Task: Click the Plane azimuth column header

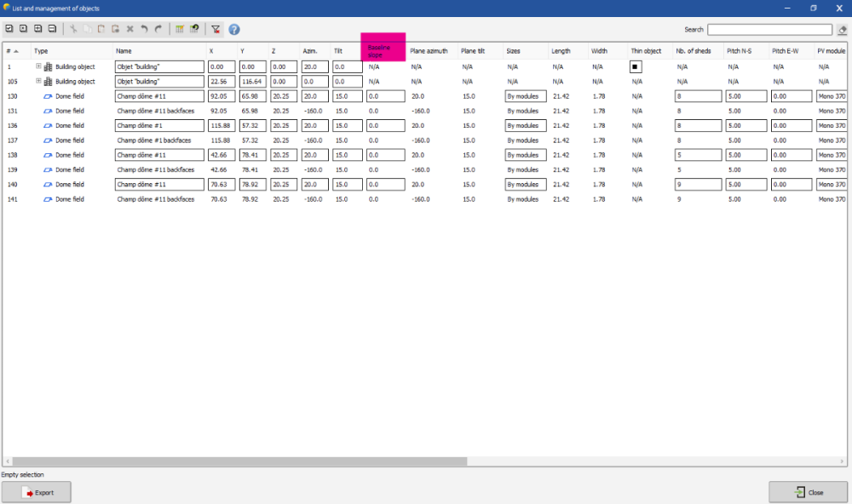Action: click(x=429, y=51)
